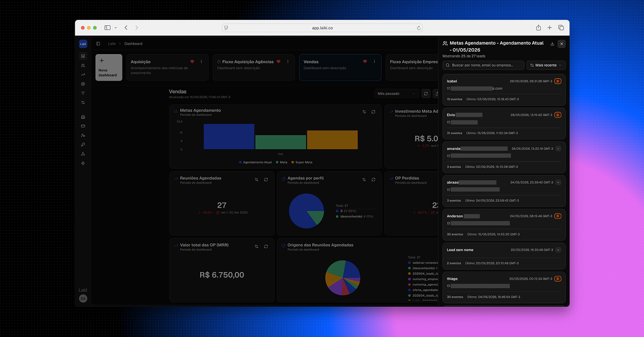644x337 pixels.
Task: Open the Mais recente sort dropdown
Action: point(546,65)
